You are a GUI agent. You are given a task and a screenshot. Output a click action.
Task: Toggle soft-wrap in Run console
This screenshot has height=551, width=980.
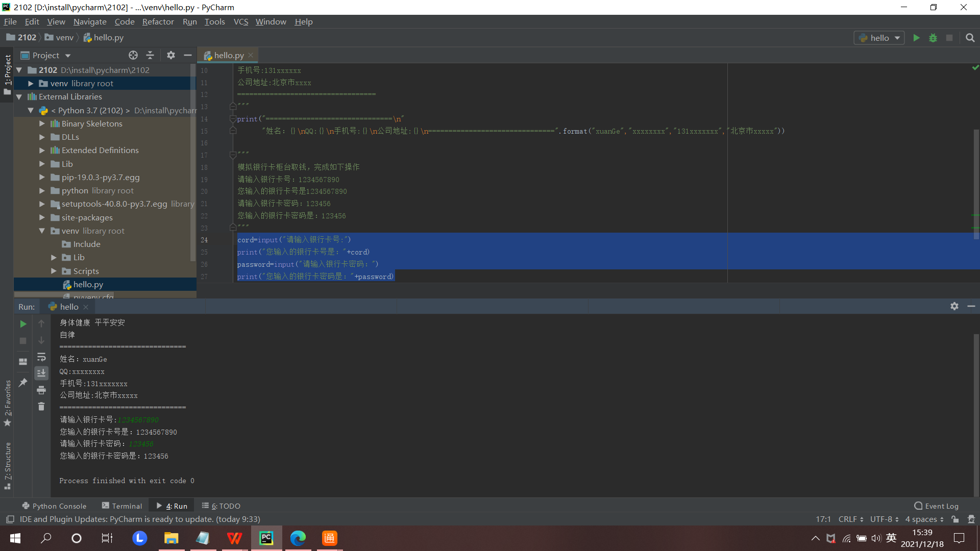click(41, 357)
